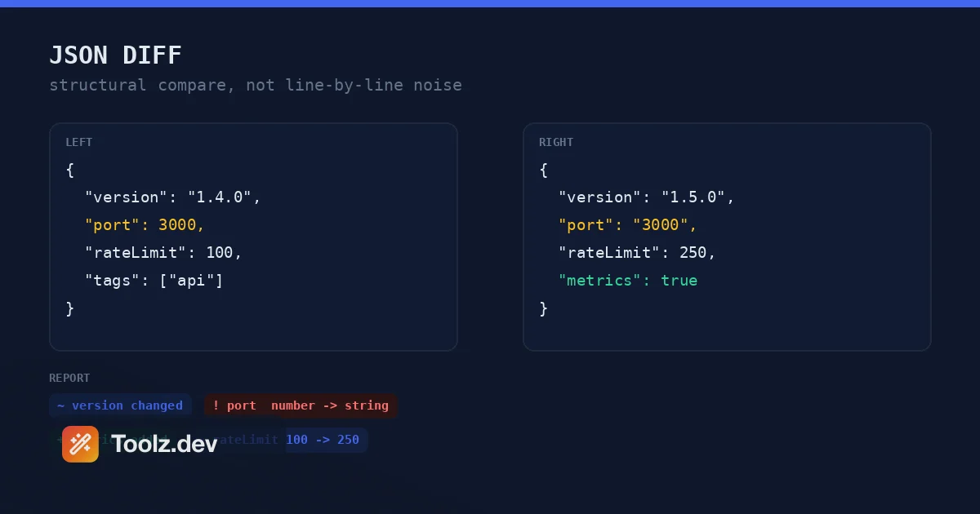Click the right panel line "rateLimit": 250

[637, 253]
